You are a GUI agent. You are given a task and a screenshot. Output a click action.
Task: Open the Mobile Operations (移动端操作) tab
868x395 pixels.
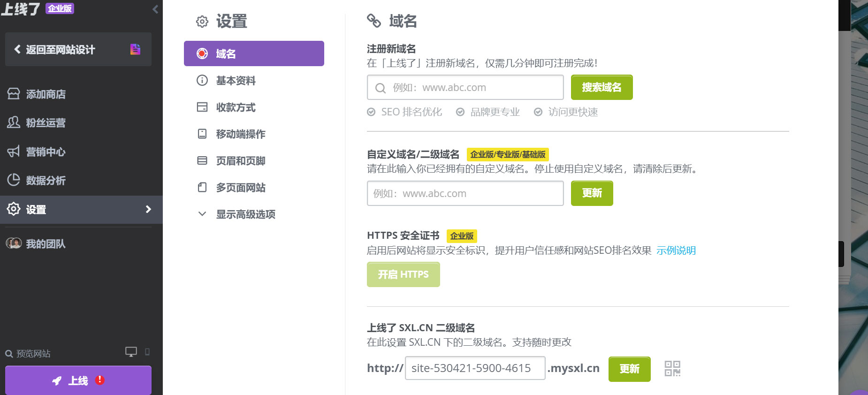coord(240,134)
